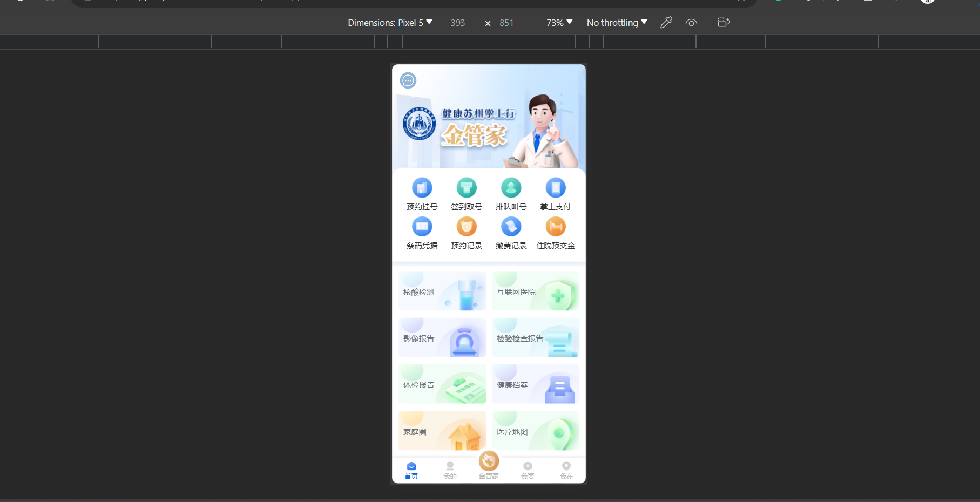
Task: Open 预约挂号 appointment registration
Action: coord(422,194)
